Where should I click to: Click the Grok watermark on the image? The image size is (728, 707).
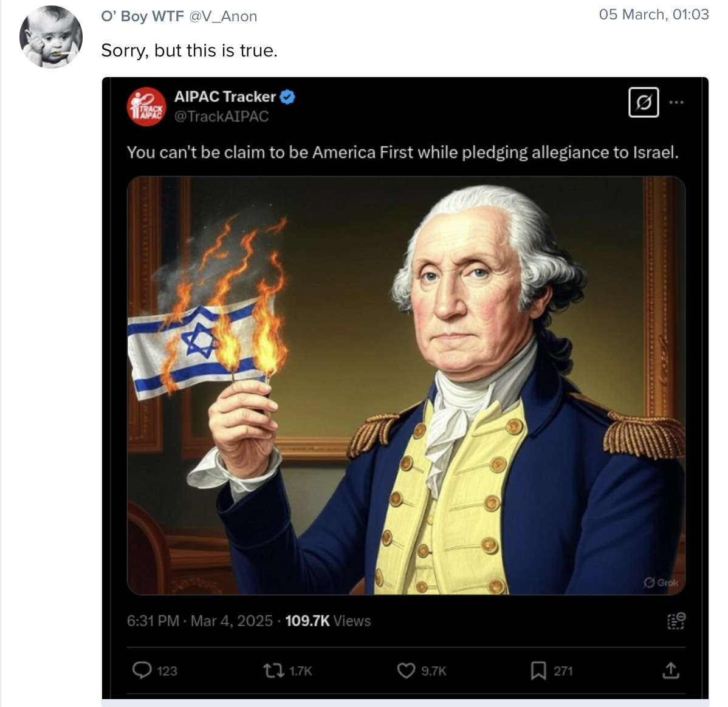[662, 582]
